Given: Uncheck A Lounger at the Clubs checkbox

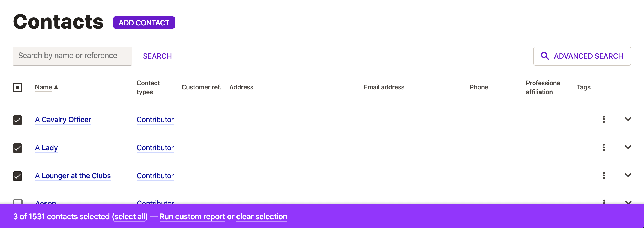Looking at the screenshot, I should tap(17, 176).
